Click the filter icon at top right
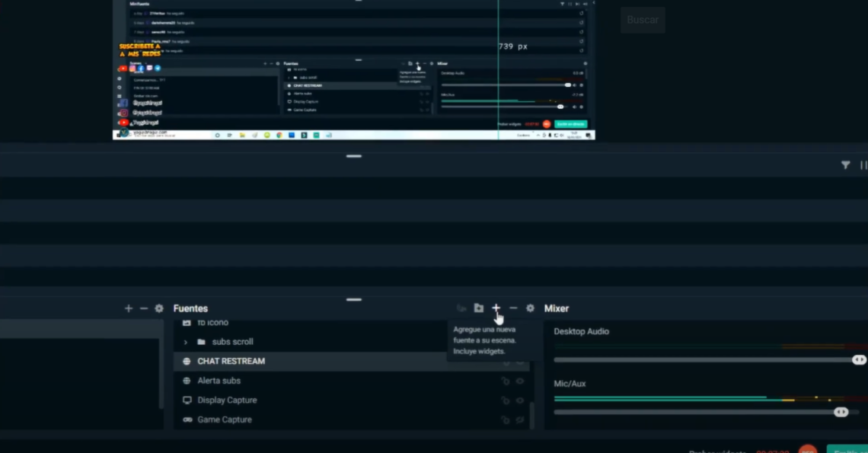Image resolution: width=868 pixels, height=453 pixels. [845, 164]
